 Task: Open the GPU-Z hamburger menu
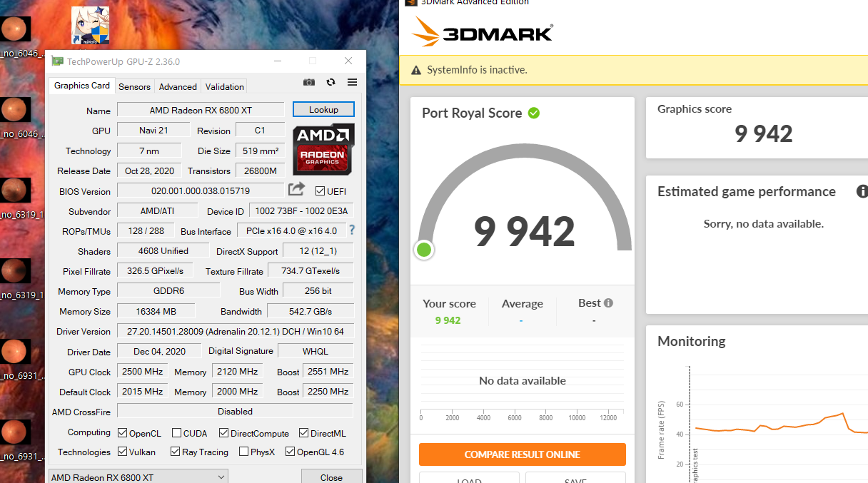tap(352, 83)
